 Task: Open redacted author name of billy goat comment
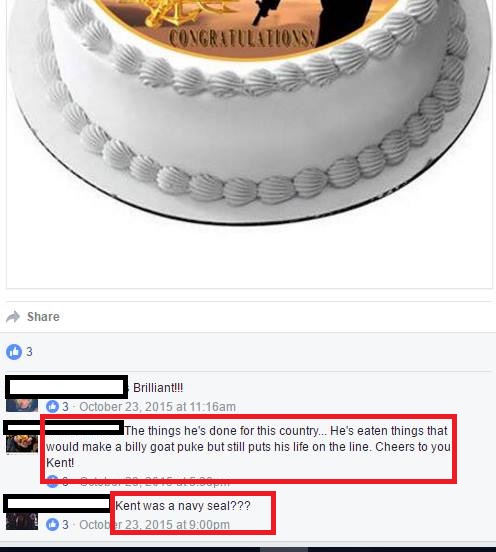point(64,428)
